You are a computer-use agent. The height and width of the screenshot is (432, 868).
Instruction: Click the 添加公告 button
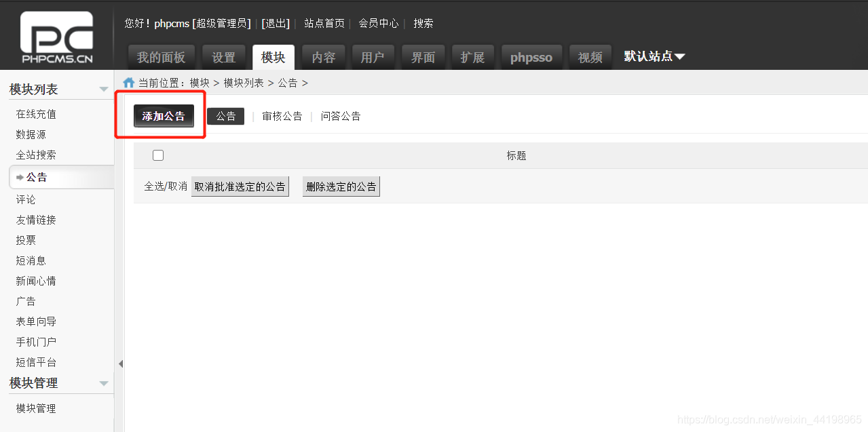[x=163, y=115]
